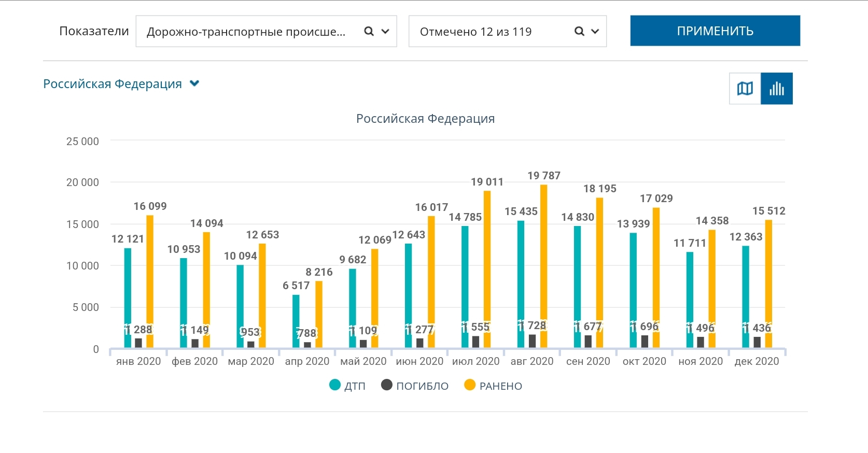Toggle ДТП series in chart legend
This screenshot has width=868, height=453.
click(355, 386)
